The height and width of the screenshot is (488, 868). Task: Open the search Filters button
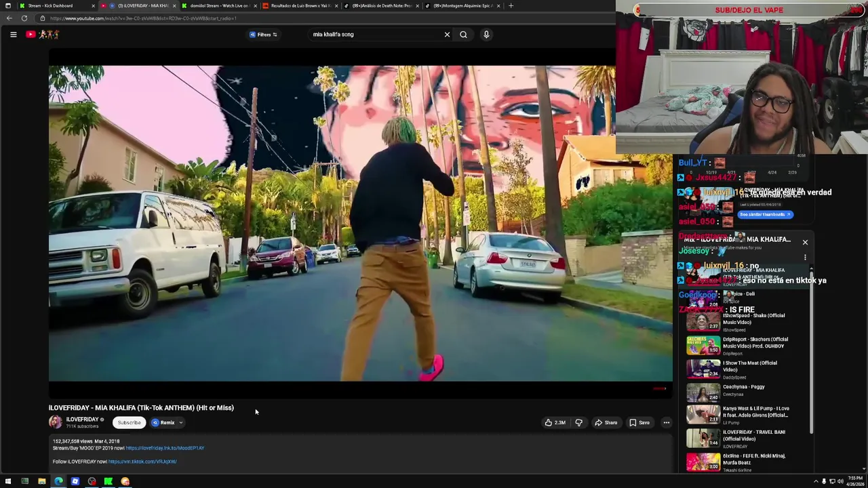(x=264, y=35)
